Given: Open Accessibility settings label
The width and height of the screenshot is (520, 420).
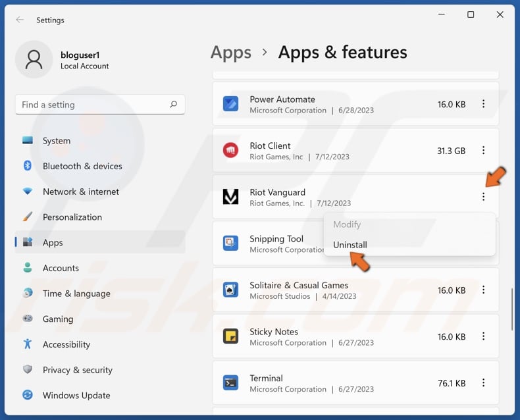Looking at the screenshot, I should [x=66, y=344].
